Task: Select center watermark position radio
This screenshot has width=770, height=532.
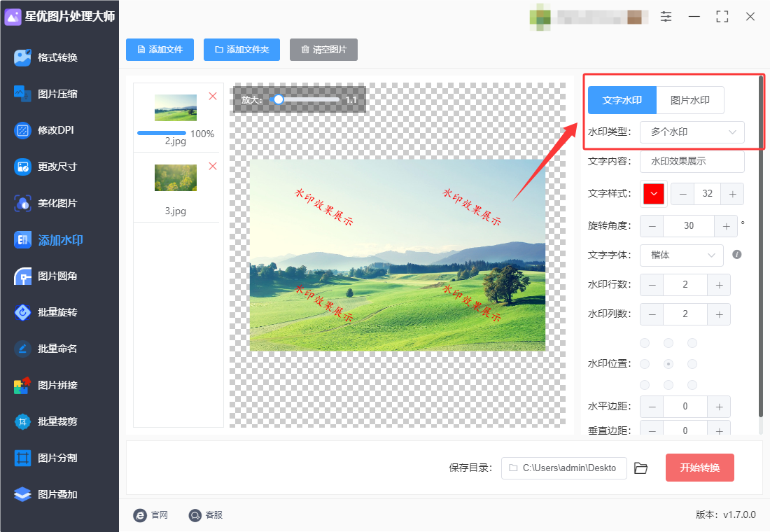Action: point(668,364)
